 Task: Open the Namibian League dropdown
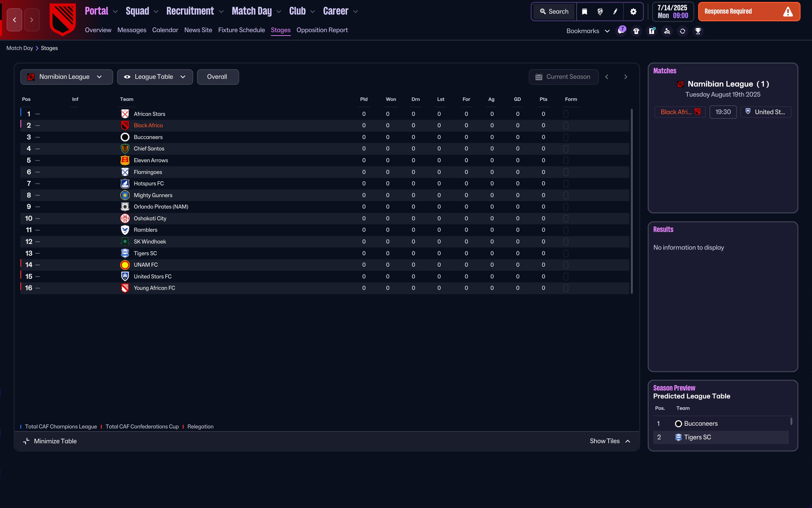coord(66,77)
